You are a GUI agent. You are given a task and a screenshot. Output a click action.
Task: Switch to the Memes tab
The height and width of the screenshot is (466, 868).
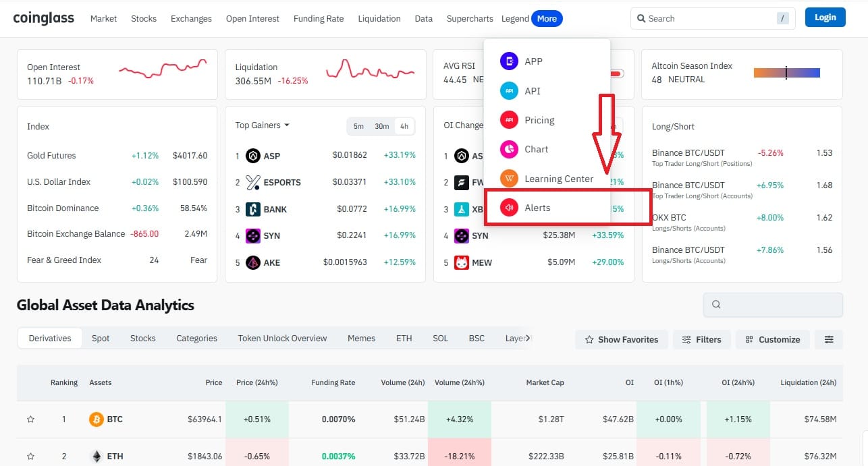tap(361, 339)
